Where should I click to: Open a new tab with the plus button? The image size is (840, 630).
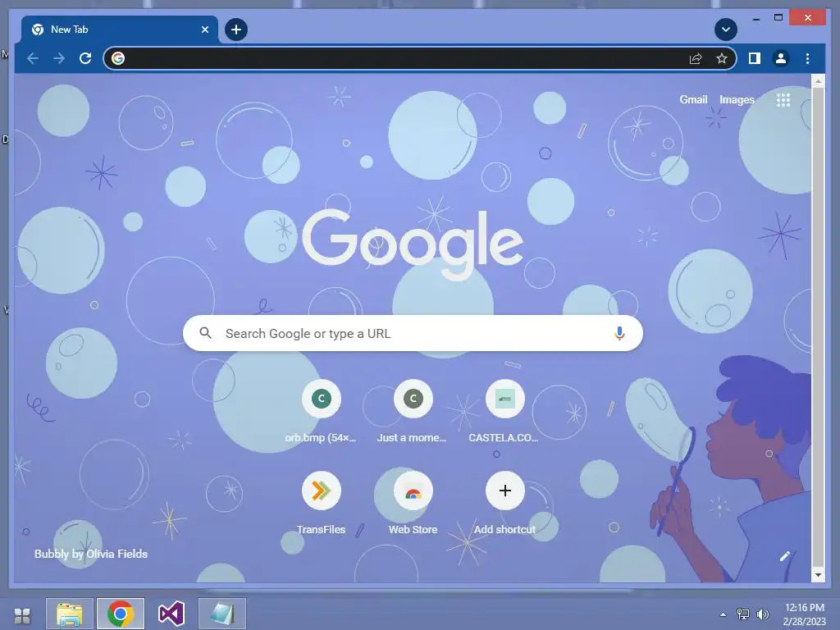(236, 30)
